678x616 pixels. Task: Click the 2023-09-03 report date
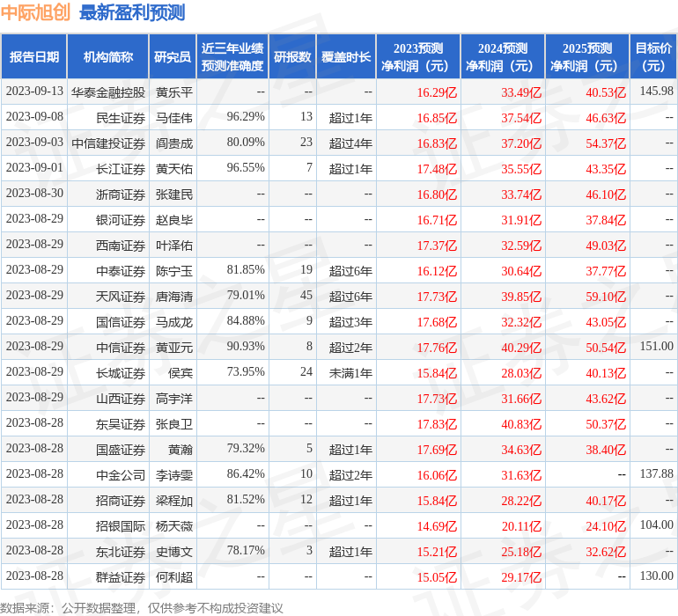point(34,142)
